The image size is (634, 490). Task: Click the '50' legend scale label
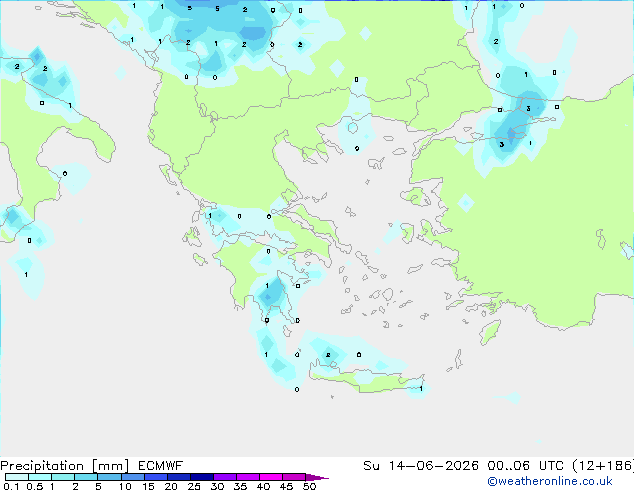(x=309, y=486)
